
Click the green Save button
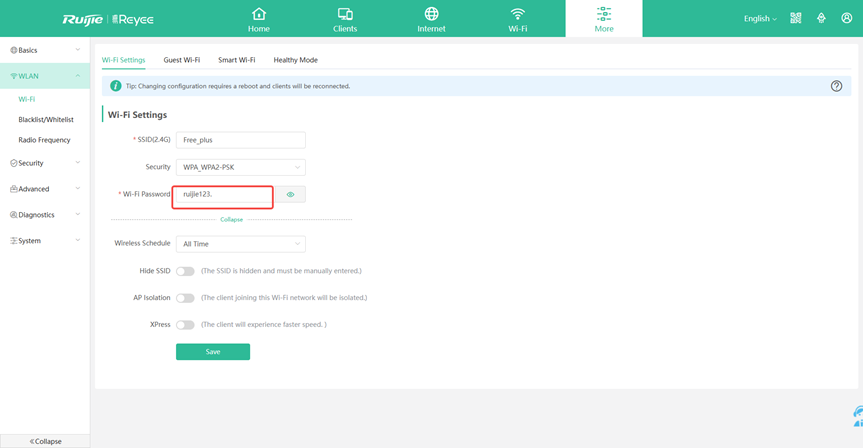(213, 352)
